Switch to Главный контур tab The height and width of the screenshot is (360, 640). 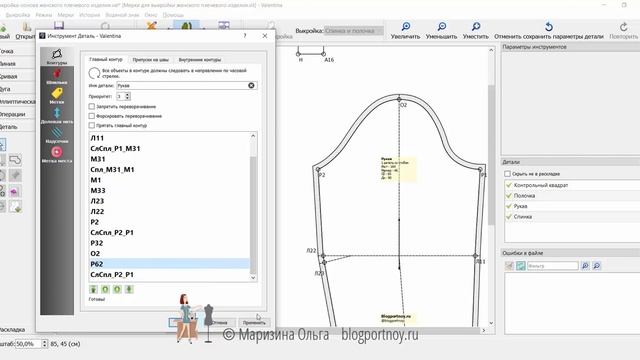point(106,60)
